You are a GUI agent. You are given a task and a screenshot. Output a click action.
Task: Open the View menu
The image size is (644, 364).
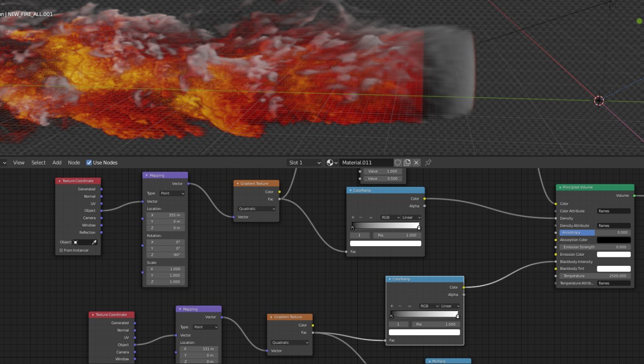coord(19,163)
